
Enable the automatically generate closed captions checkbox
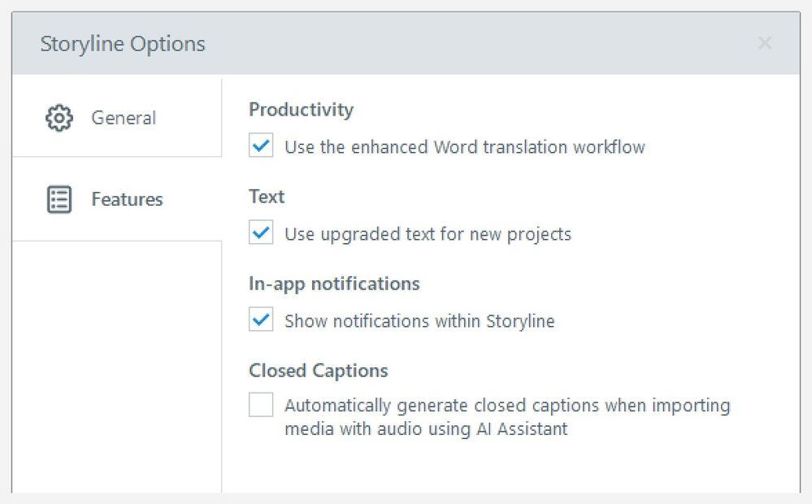point(261,405)
